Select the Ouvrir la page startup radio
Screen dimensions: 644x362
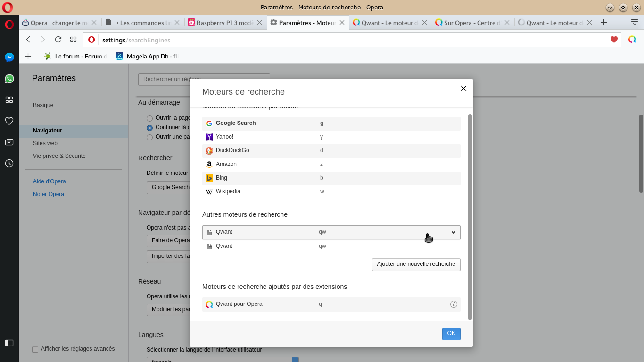click(149, 118)
